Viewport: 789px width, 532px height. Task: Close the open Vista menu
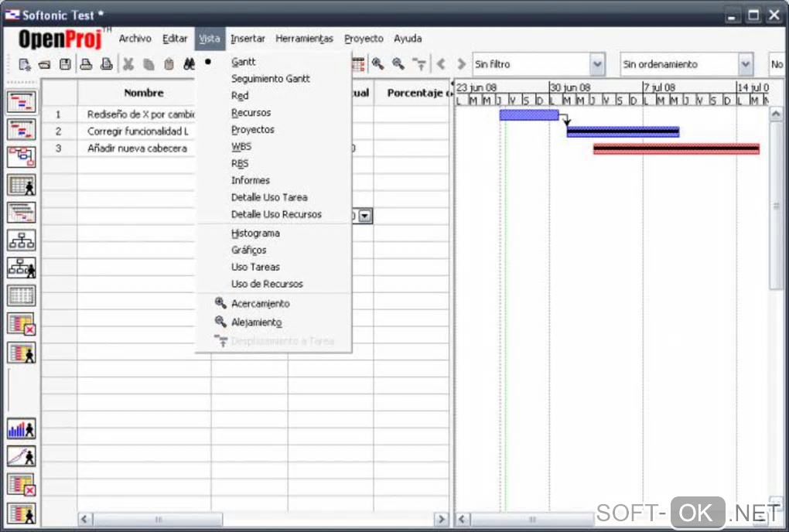(210, 38)
